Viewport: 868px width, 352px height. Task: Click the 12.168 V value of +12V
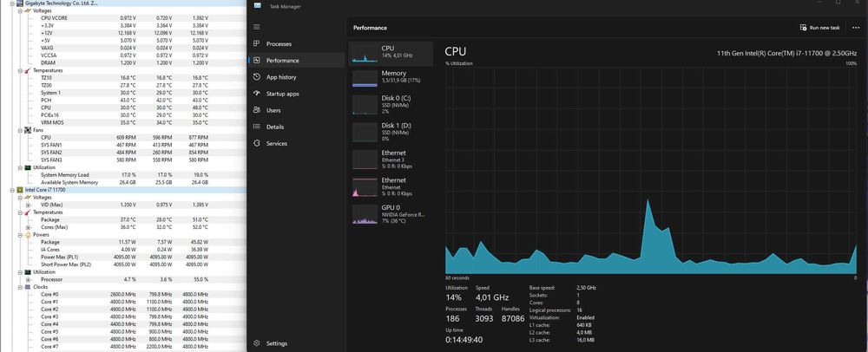tap(128, 33)
